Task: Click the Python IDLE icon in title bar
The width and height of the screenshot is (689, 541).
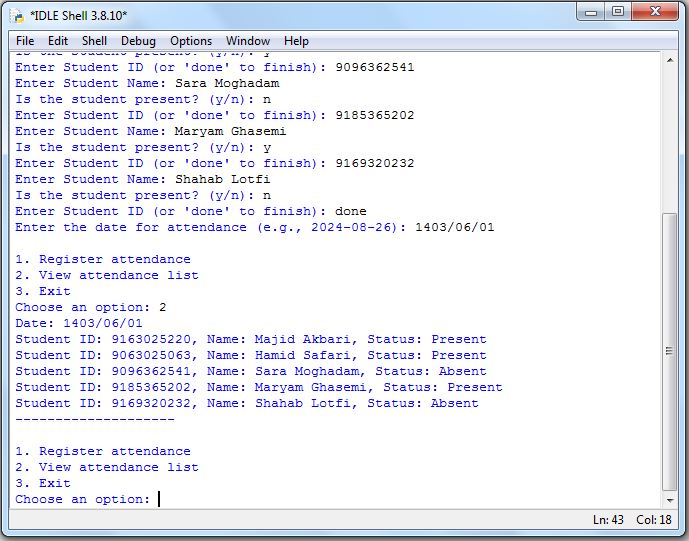Action: (17, 14)
